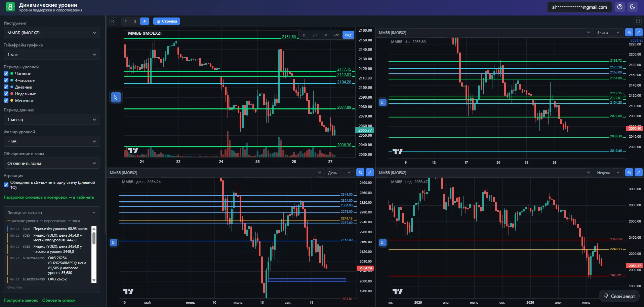Open instrument dropdown on the 4-hour chart

tap(485, 33)
